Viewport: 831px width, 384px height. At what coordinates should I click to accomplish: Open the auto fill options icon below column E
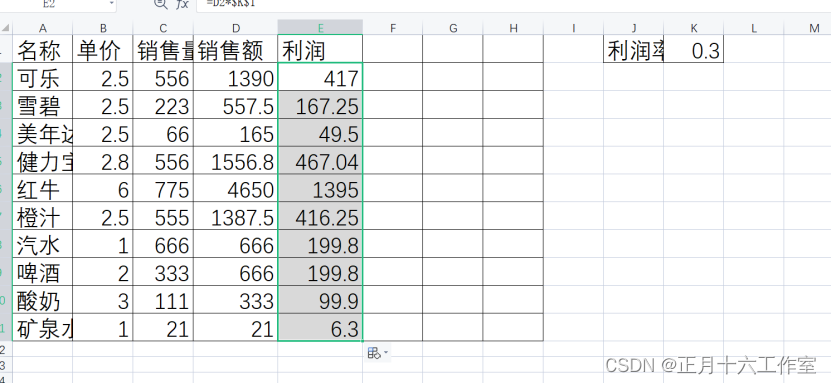(x=377, y=353)
